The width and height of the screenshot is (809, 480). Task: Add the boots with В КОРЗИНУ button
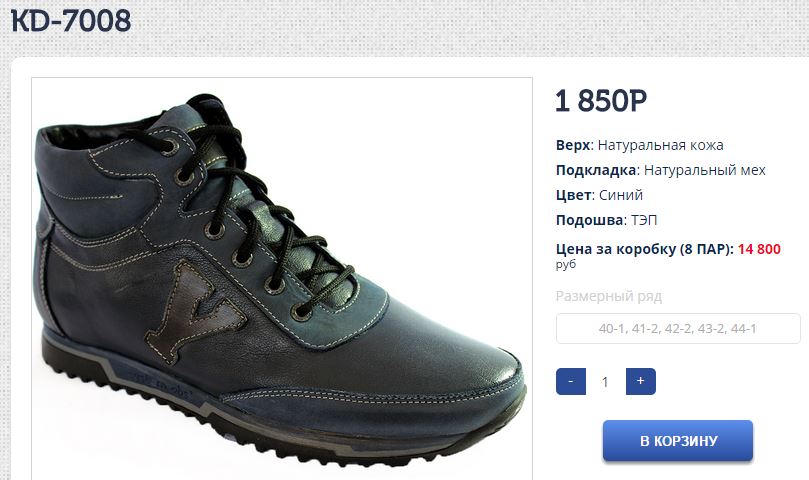click(x=678, y=441)
